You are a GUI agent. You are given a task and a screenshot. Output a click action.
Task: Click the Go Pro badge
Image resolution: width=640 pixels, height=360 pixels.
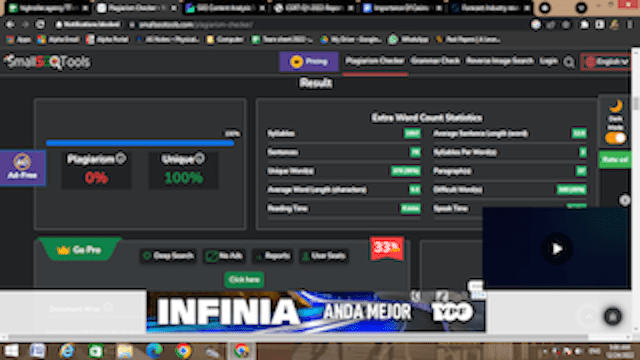tap(80, 249)
